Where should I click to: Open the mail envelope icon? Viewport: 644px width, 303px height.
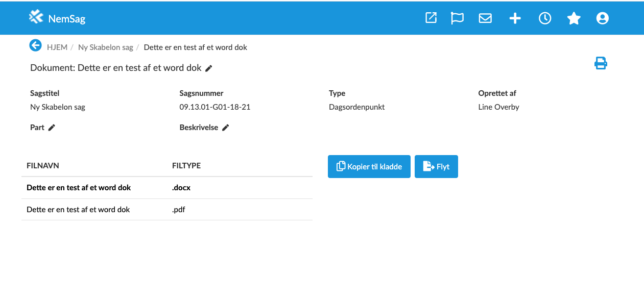point(485,18)
